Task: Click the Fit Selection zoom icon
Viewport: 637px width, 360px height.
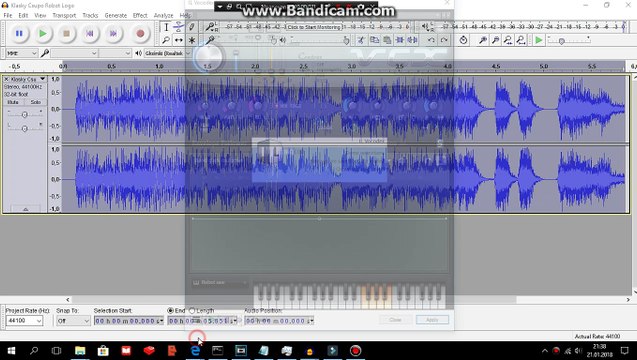Action: 508,40
